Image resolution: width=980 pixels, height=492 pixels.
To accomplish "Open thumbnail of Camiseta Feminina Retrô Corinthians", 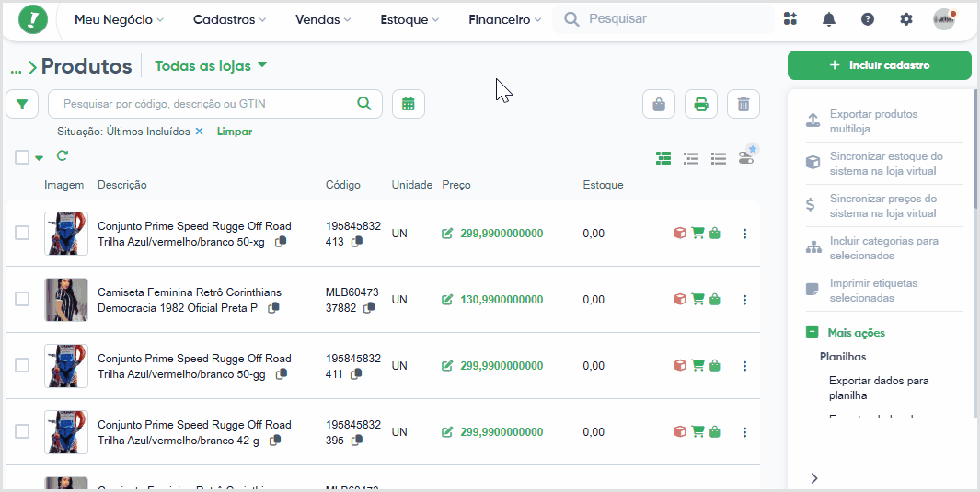I will coord(66,300).
